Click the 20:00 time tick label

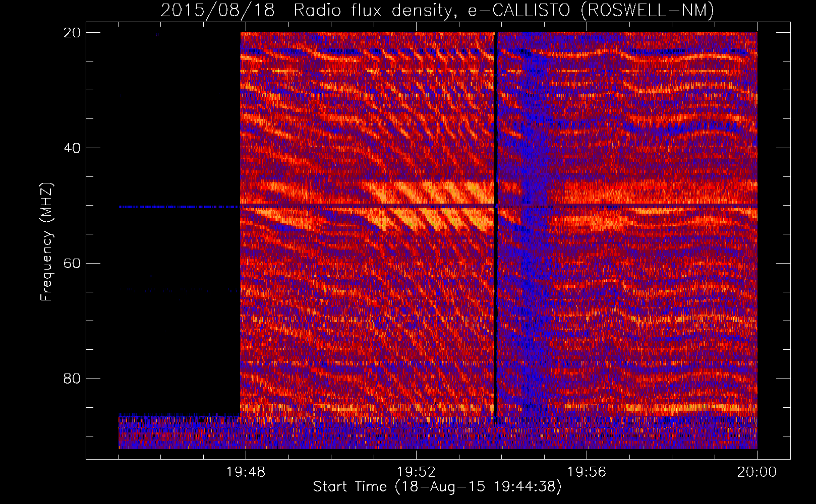[757, 472]
